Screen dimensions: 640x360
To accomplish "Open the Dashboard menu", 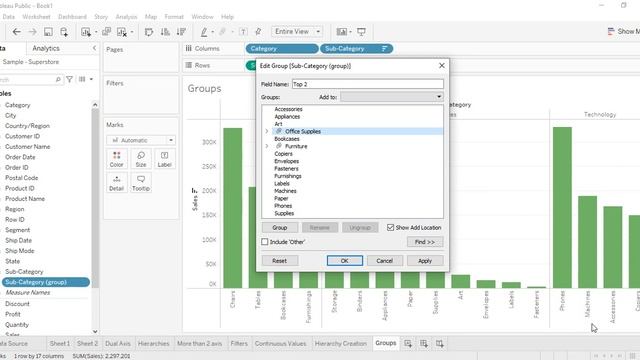I will (x=72, y=17).
